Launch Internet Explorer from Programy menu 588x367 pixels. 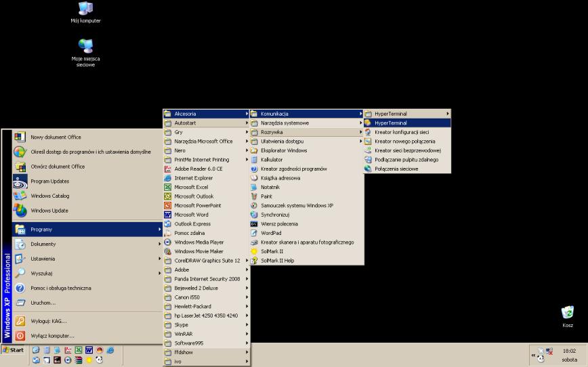(206, 178)
